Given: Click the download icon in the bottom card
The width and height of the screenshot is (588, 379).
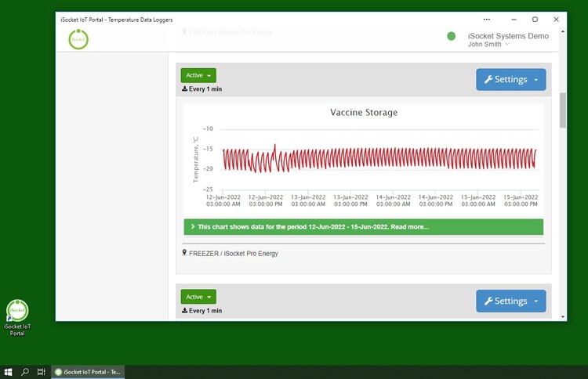Looking at the screenshot, I should point(184,310).
